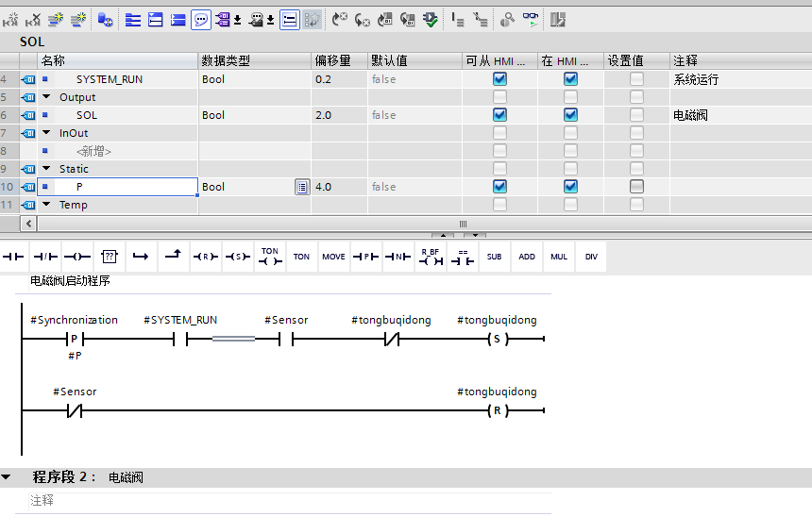The image size is (812, 517).
Task: Click the network 2 注释 comment field
Action: click(x=290, y=500)
